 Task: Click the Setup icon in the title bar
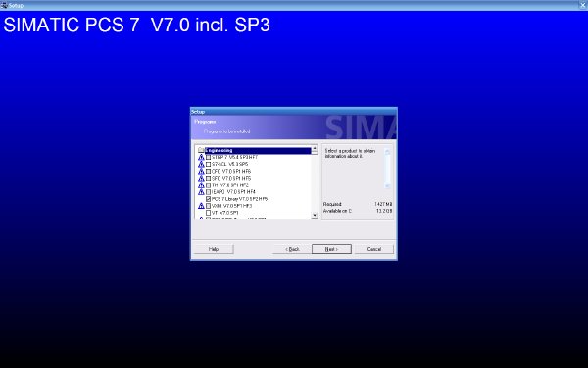tap(4, 5)
